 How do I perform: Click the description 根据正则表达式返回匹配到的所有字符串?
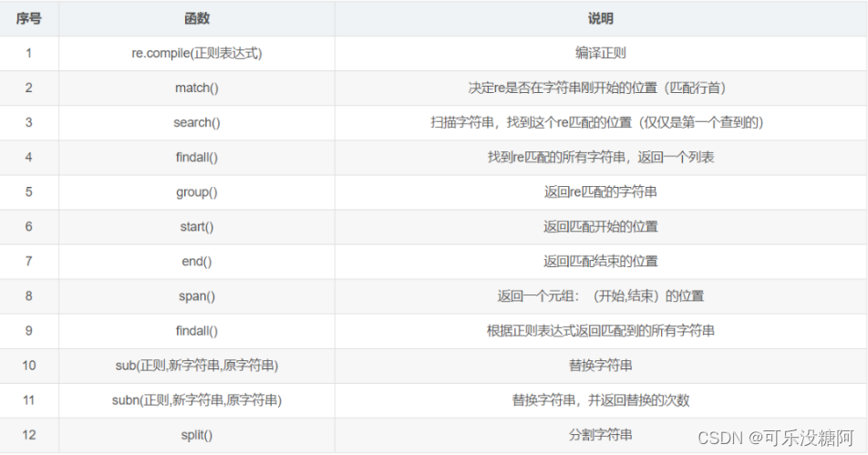click(600, 331)
